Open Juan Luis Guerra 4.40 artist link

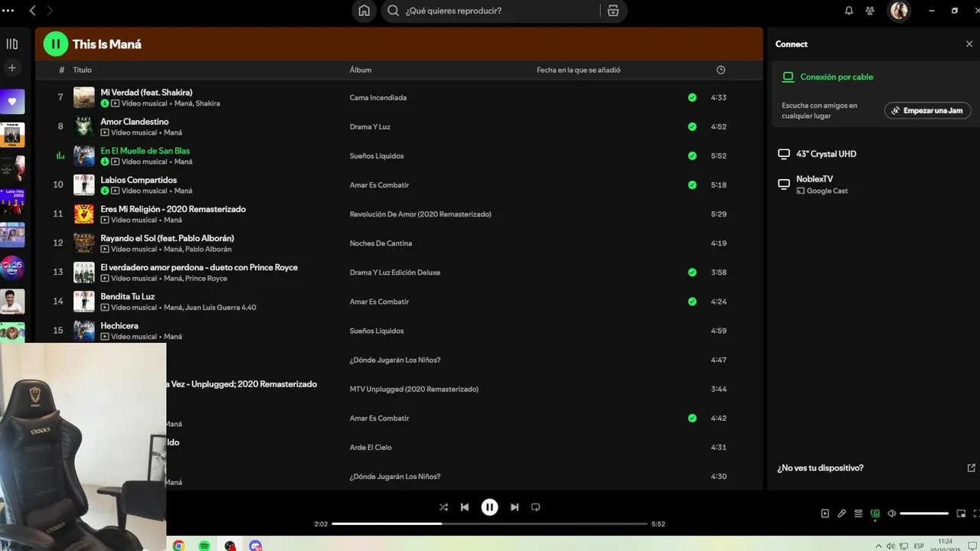(220, 308)
